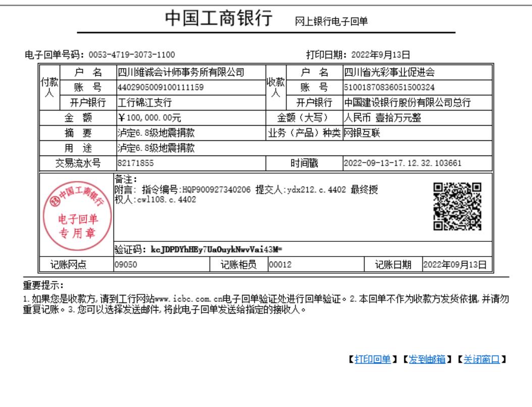Click the amount ¥100,000.00元
This screenshot has width=532, height=407.
pyautogui.click(x=149, y=118)
